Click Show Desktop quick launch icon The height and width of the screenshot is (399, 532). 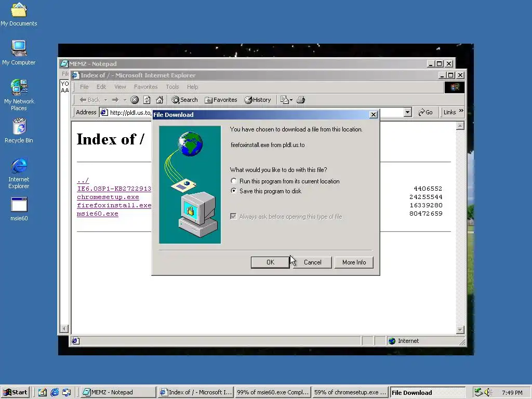click(43, 392)
